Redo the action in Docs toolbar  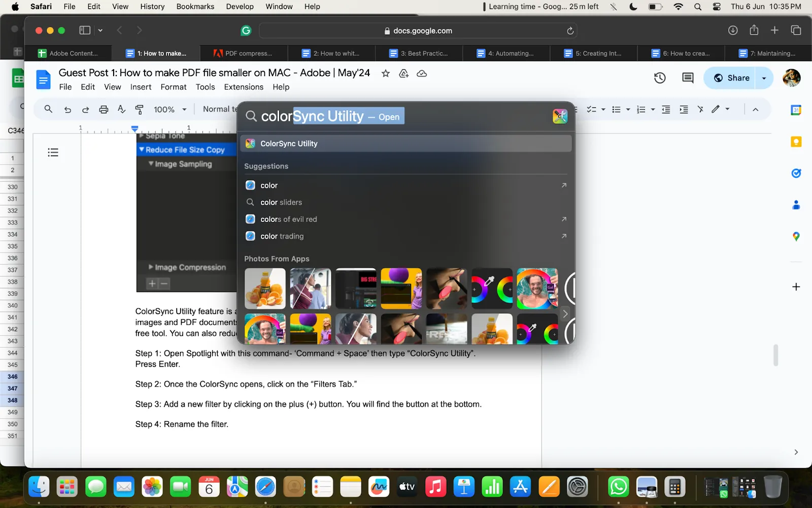tap(85, 109)
